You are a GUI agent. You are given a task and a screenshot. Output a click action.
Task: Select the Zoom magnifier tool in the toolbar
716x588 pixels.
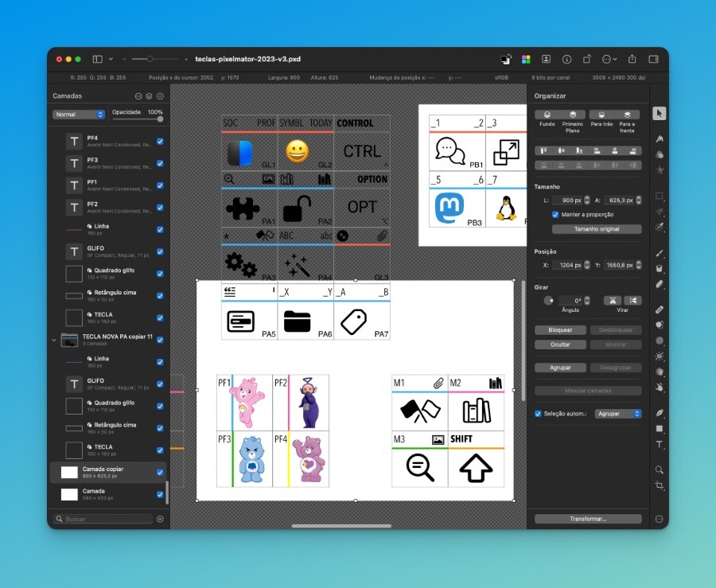pyautogui.click(x=660, y=469)
